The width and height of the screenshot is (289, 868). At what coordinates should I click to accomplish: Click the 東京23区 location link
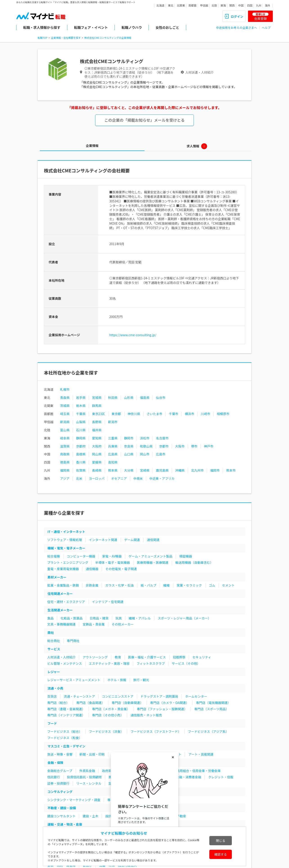pos(99,414)
